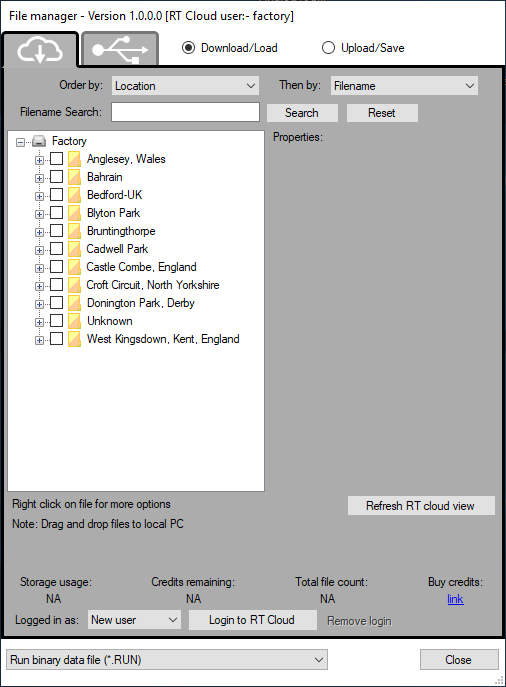Click the Factory drive icon
This screenshot has width=506, height=687.
(39, 141)
